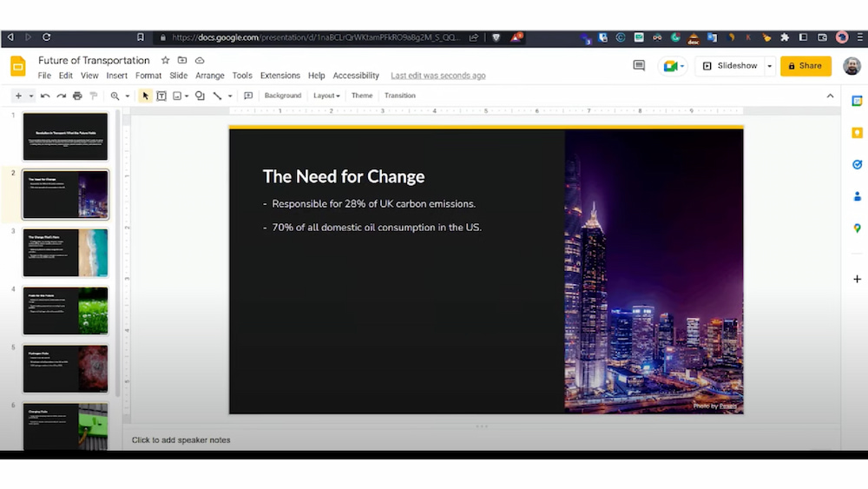Reload the browser page
868x489 pixels.
(x=47, y=37)
